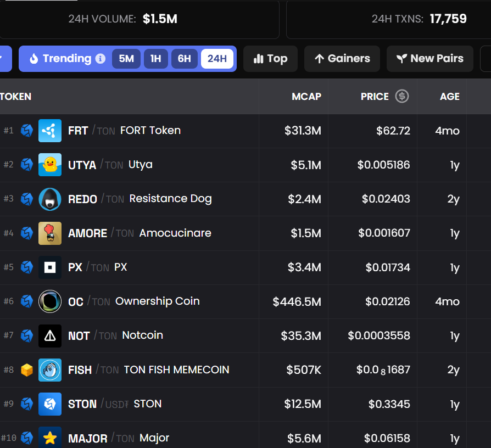Click the $507K market cap cell

pyautogui.click(x=304, y=370)
